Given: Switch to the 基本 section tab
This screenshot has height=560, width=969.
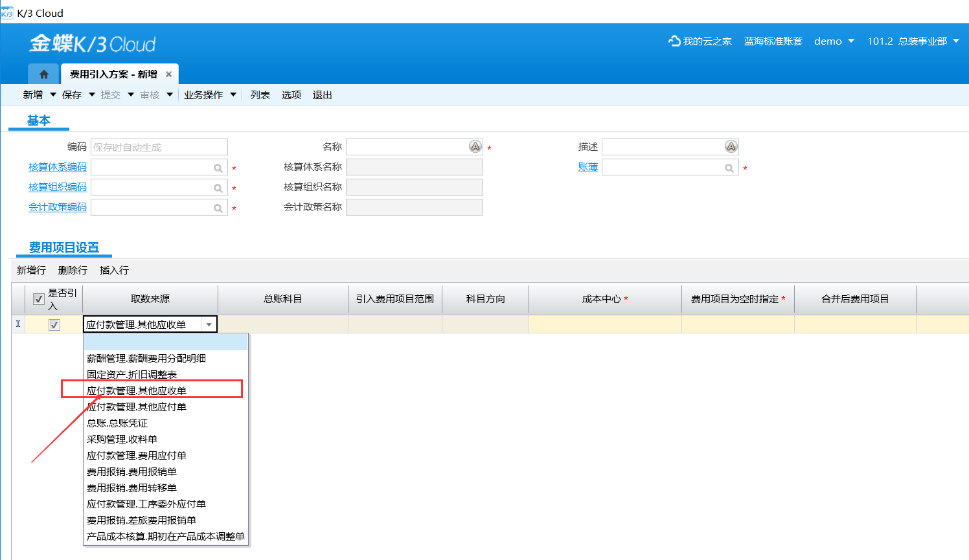Looking at the screenshot, I should [39, 120].
